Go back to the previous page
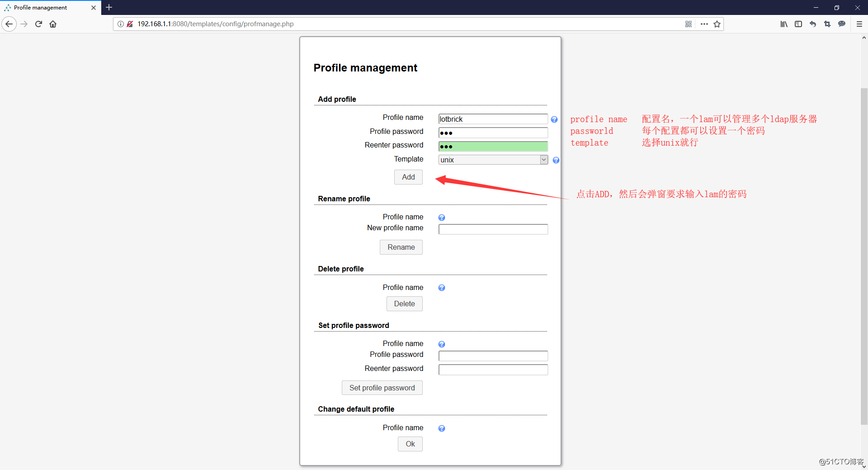 coord(9,24)
